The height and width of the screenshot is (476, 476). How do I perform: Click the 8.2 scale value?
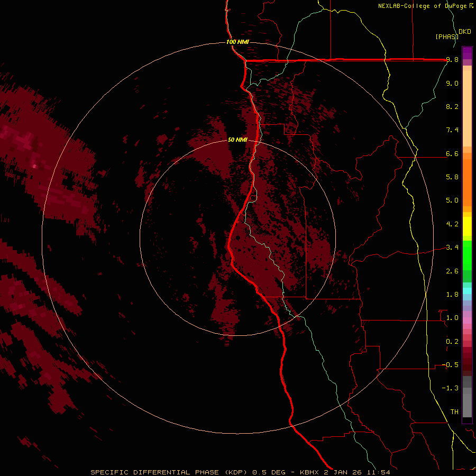pos(452,107)
